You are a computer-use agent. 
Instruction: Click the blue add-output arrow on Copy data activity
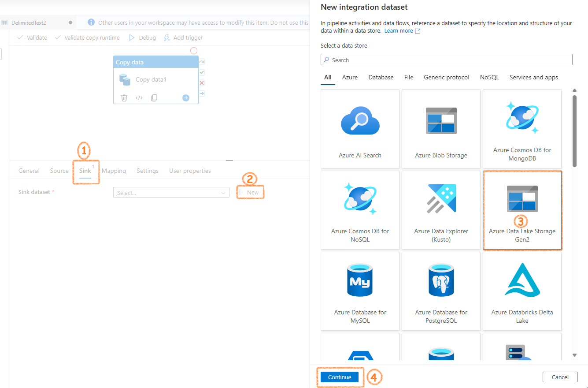186,98
